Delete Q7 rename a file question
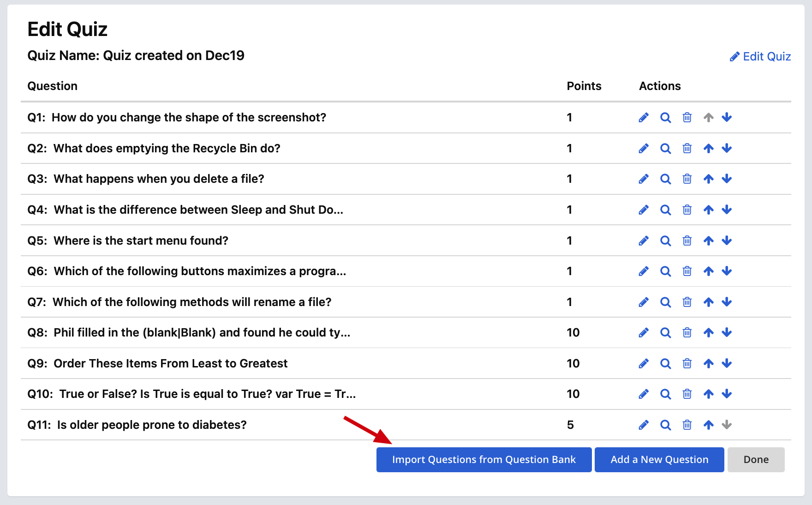 (x=687, y=302)
